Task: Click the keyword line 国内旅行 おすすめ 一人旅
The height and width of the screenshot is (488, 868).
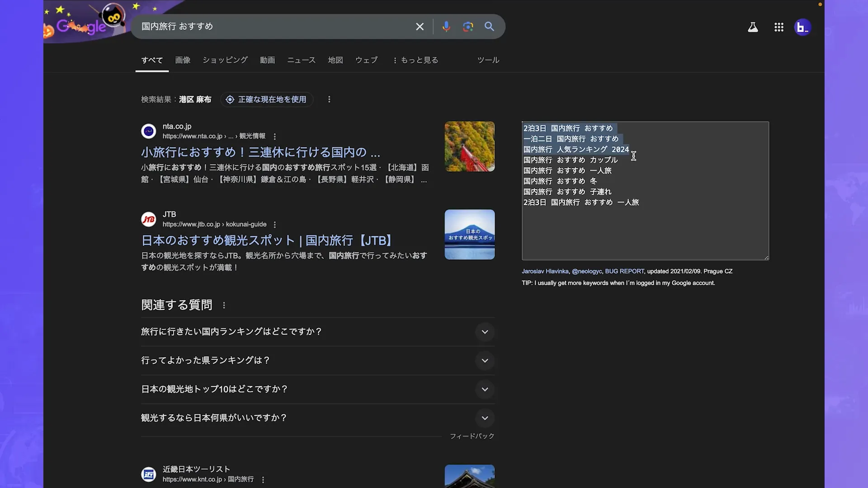Action: pos(567,171)
